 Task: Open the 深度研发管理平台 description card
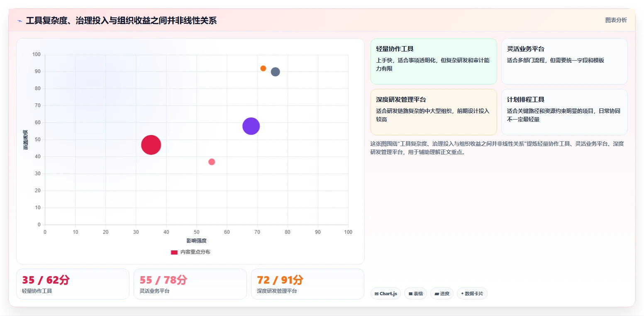click(x=434, y=112)
